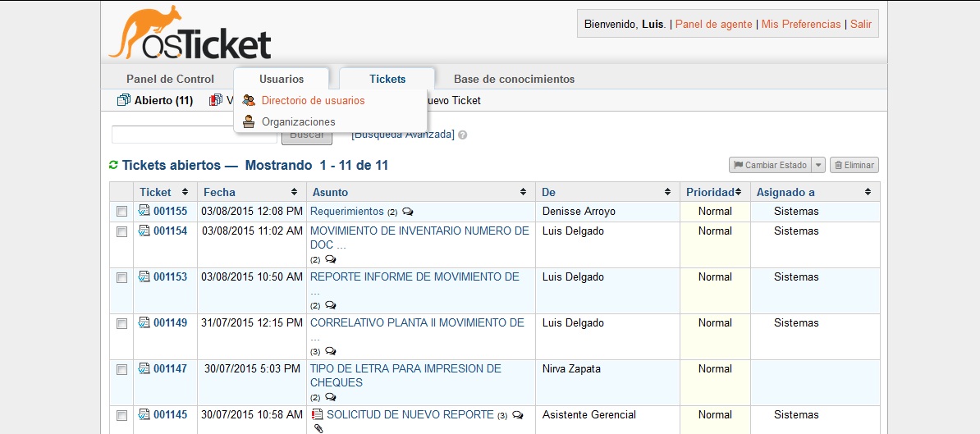The image size is (980, 434).
Task: Open the Cambiar Estado dropdown arrow
Action: coord(819,165)
